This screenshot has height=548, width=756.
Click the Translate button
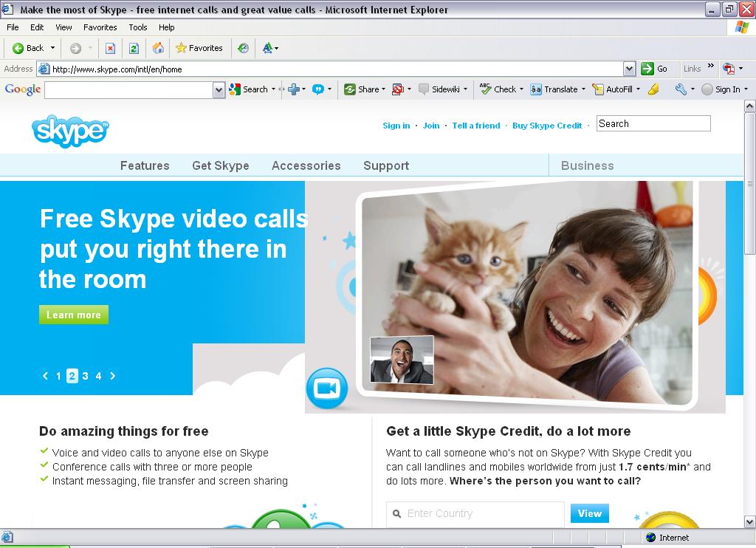tap(554, 89)
